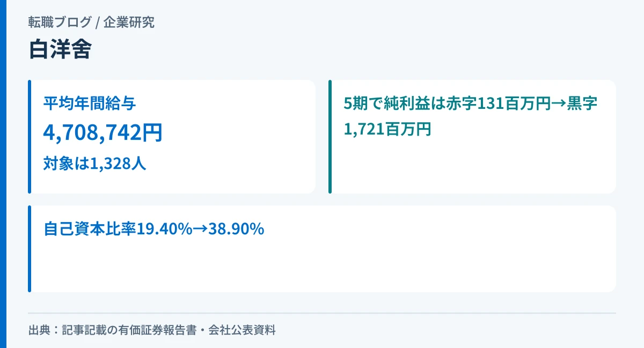Click the divider line above the source note
This screenshot has height=348, width=644.
tap(322, 313)
